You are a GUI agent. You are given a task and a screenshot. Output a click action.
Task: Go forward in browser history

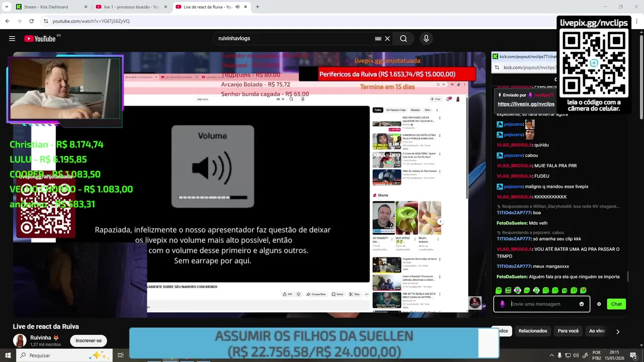(x=19, y=21)
